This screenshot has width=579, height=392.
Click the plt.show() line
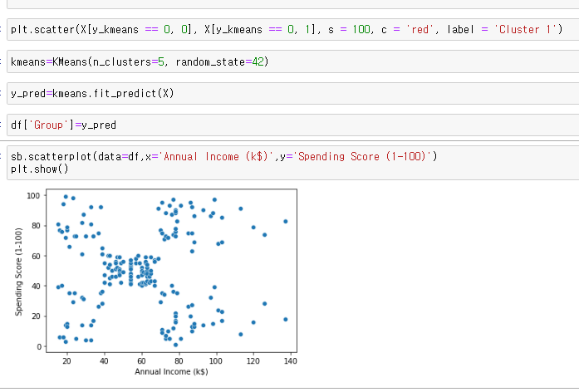[40, 169]
